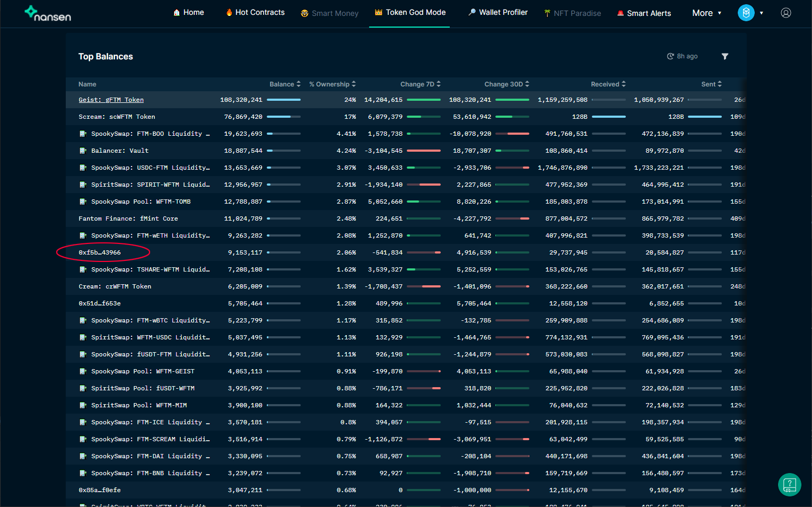Click the 8h ago last-updated text

point(687,56)
